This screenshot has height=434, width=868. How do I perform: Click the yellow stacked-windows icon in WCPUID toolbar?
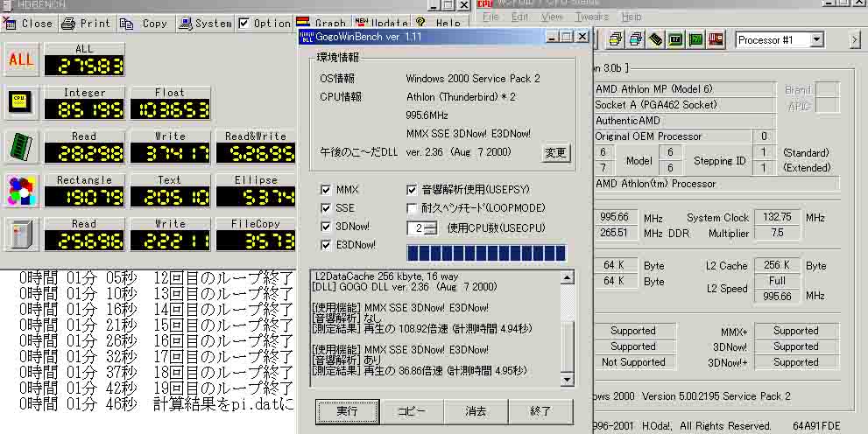pos(616,39)
